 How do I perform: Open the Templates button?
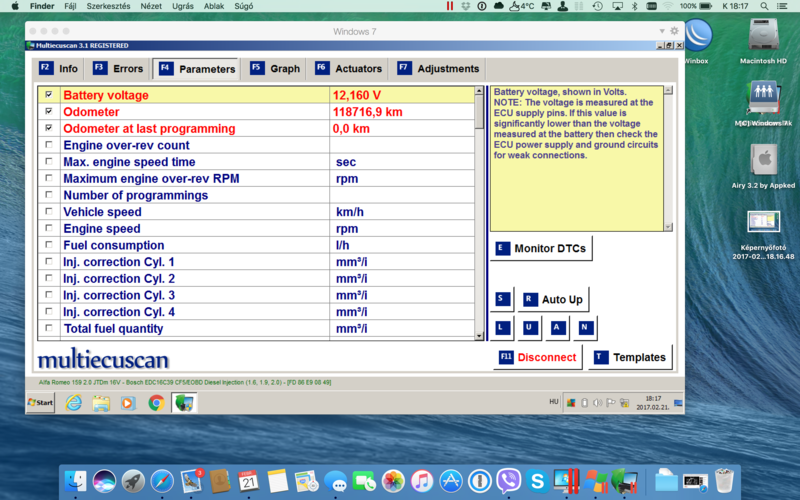[630, 357]
